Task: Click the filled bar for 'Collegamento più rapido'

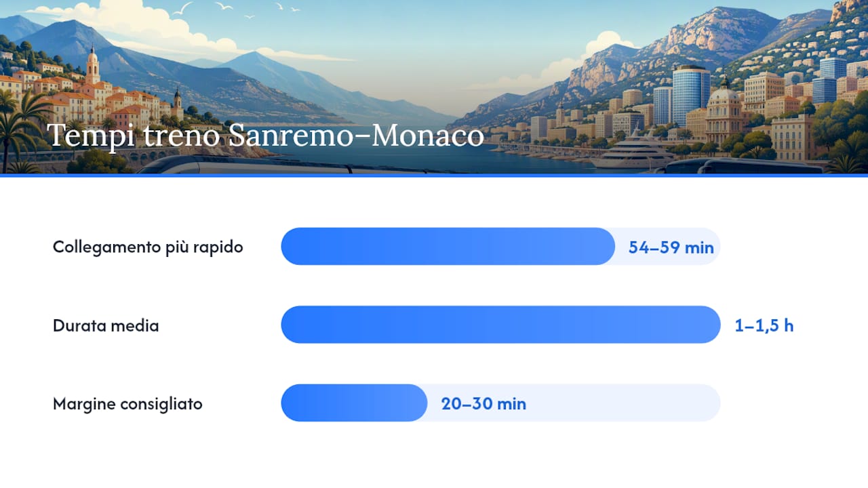Action: pyautogui.click(x=448, y=246)
